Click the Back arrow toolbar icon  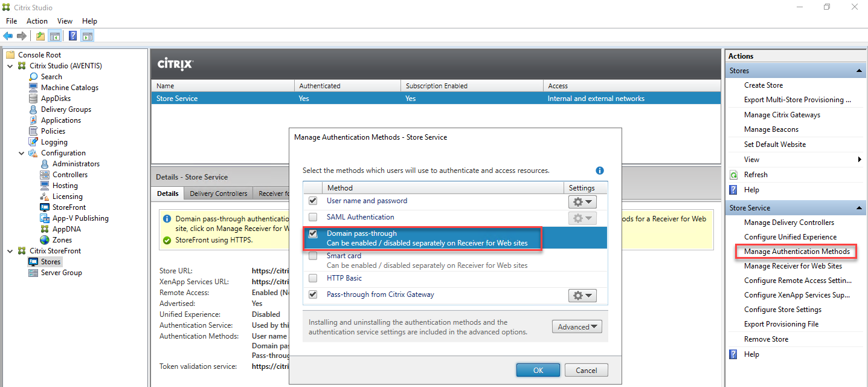point(8,36)
